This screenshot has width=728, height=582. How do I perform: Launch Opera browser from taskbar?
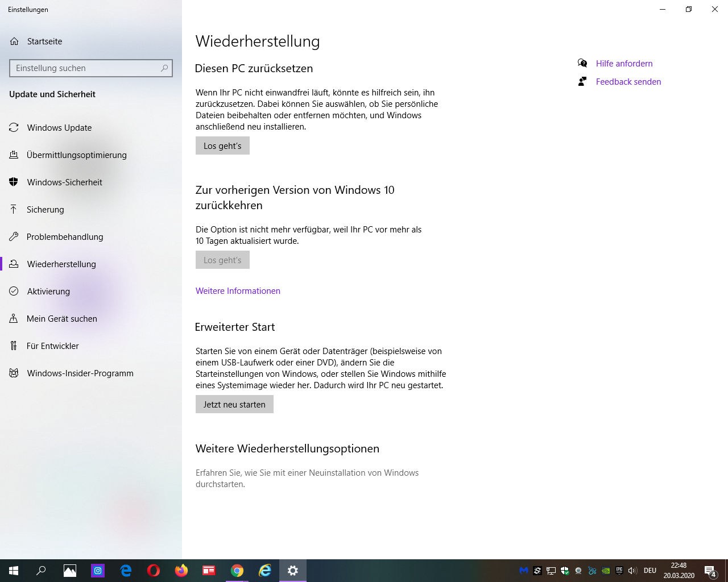point(154,571)
